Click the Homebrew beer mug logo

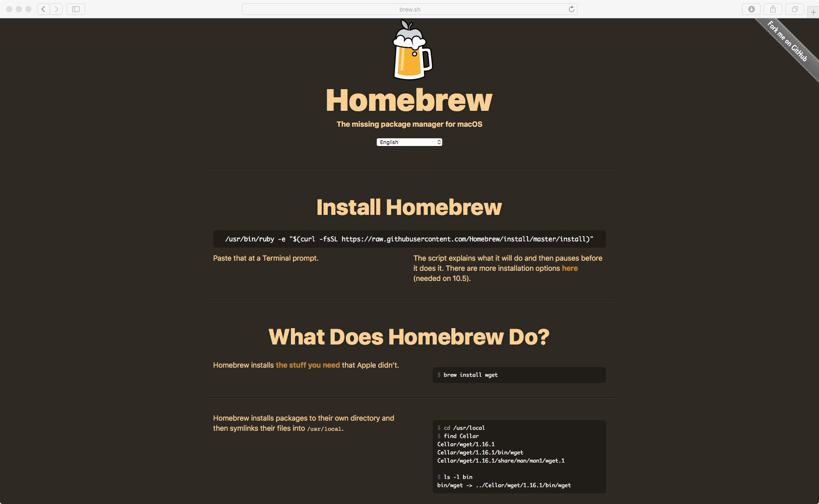412,50
